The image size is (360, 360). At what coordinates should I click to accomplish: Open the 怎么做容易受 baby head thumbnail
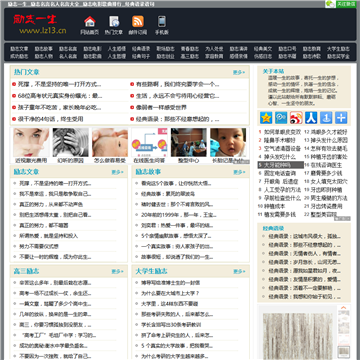[x=110, y=142]
